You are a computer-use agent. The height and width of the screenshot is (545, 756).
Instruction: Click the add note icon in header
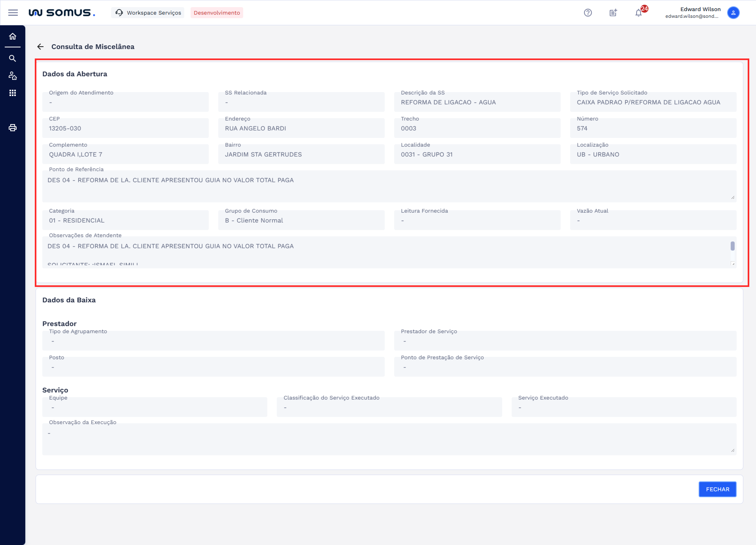coord(613,13)
